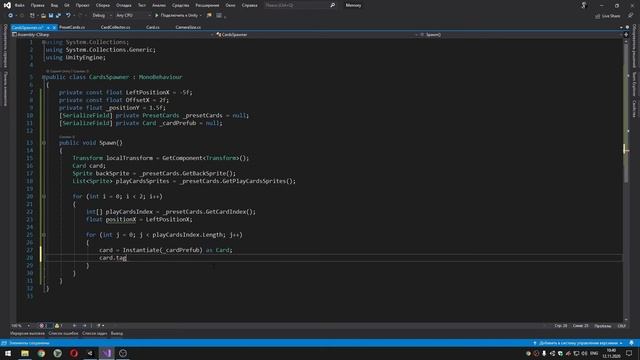Collapse the Spawn method region
Screen dimensions: 640x360
coord(44,143)
